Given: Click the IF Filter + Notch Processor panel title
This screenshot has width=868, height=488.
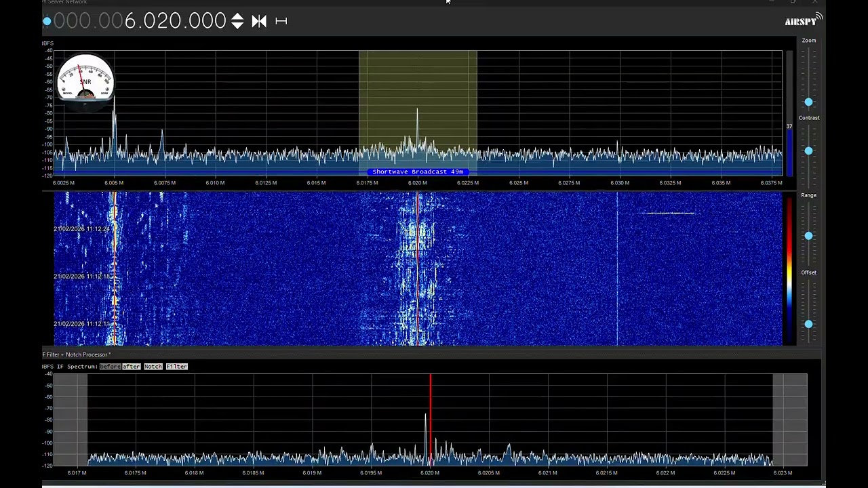Looking at the screenshot, I should 76,354.
